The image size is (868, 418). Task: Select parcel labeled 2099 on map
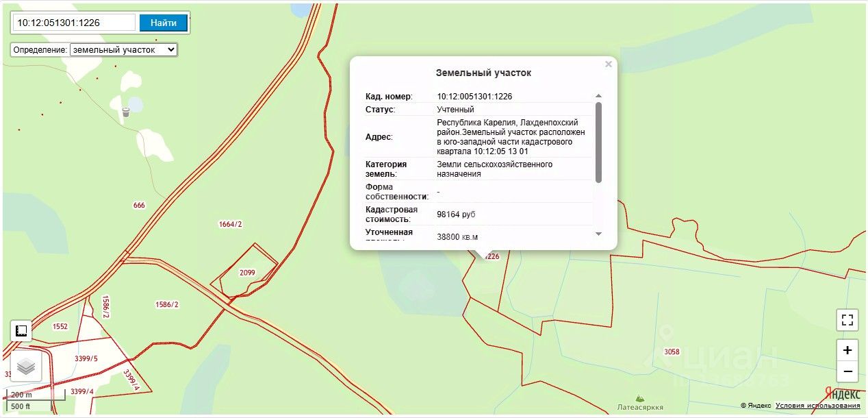(247, 273)
